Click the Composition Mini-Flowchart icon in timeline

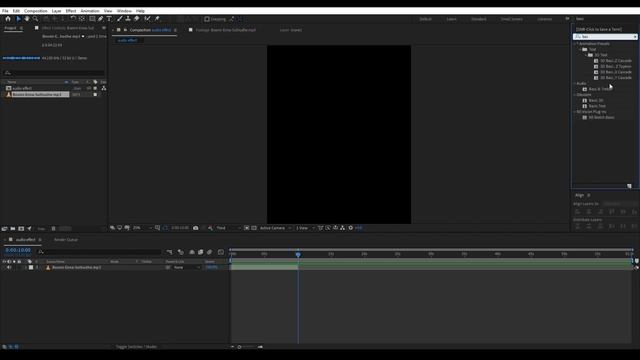[x=169, y=252]
